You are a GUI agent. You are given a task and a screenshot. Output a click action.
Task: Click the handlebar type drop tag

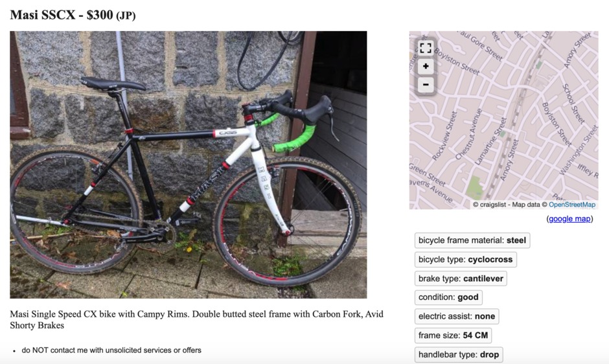click(459, 354)
